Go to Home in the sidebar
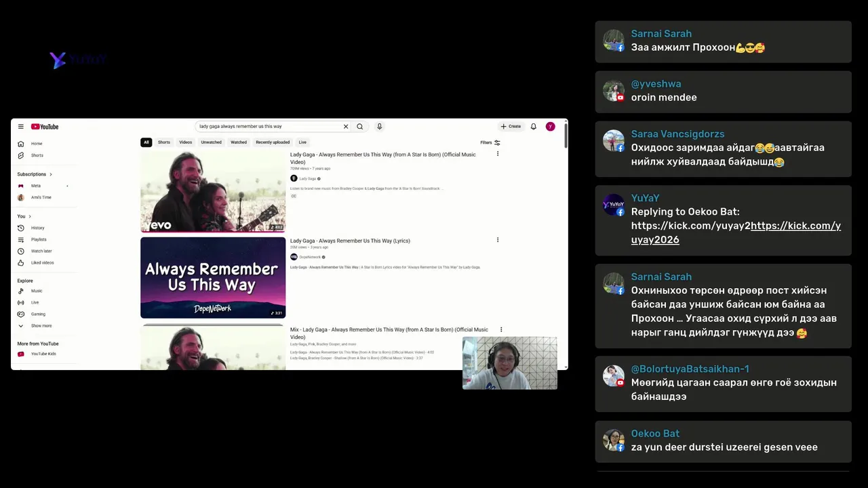The width and height of the screenshot is (868, 488). [x=36, y=144]
